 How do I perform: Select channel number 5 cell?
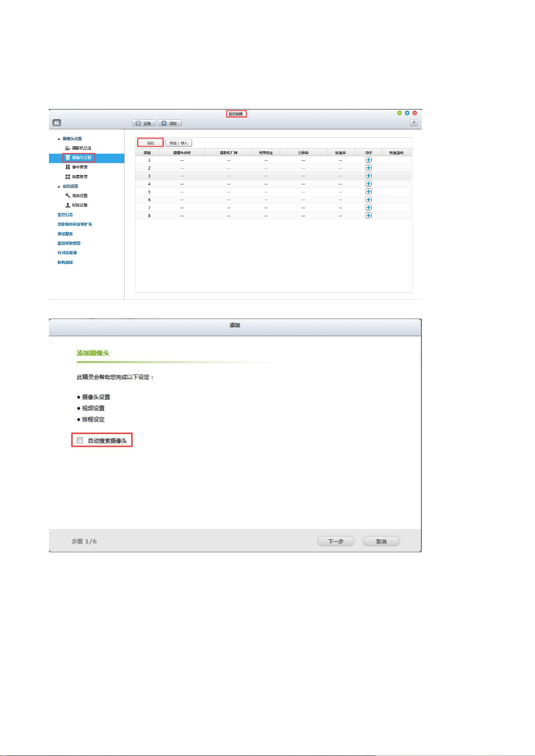(147, 192)
